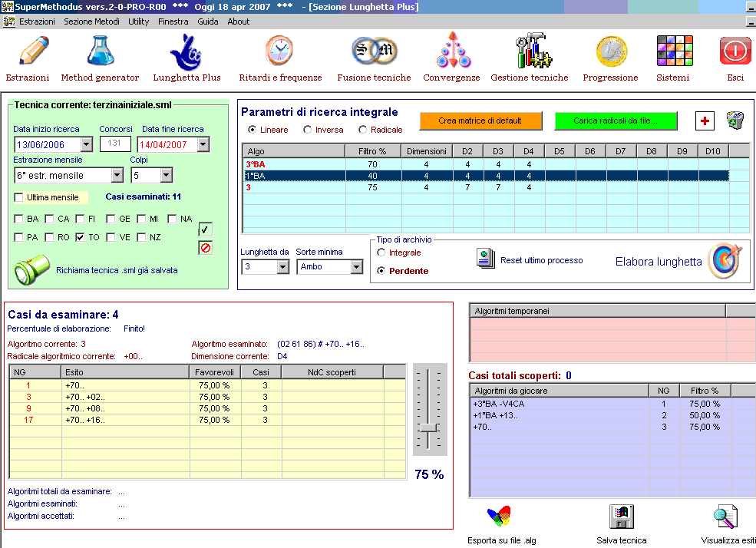Select the Integrale archive radio button
The height and width of the screenshot is (548, 756).
point(381,253)
